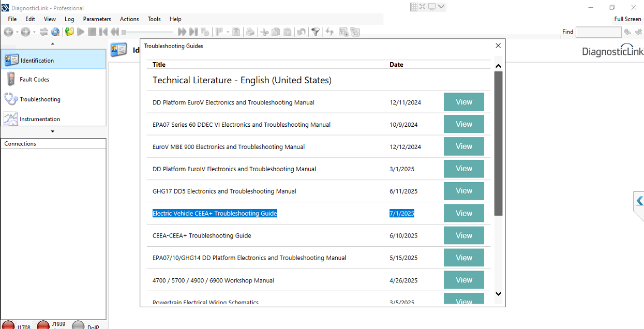Viewport: 644px width, 329px height.
Task: Click the J1939 connection status indicator
Action: (x=43, y=325)
